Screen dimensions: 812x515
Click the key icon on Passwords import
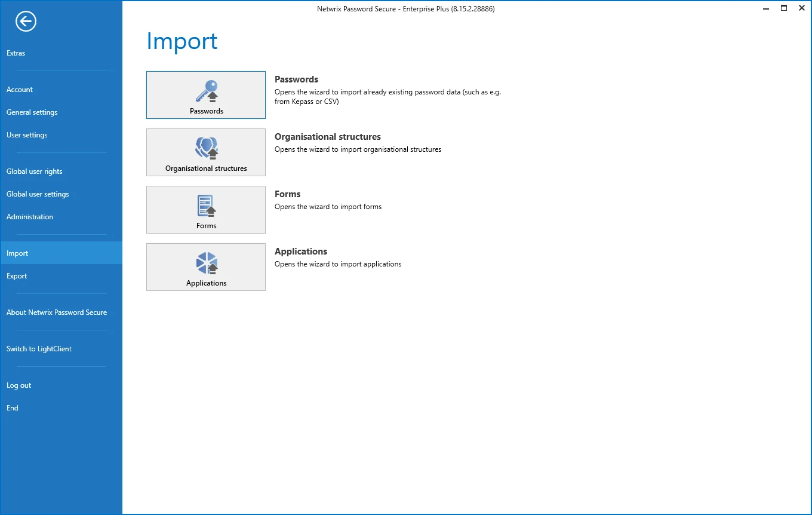(207, 91)
